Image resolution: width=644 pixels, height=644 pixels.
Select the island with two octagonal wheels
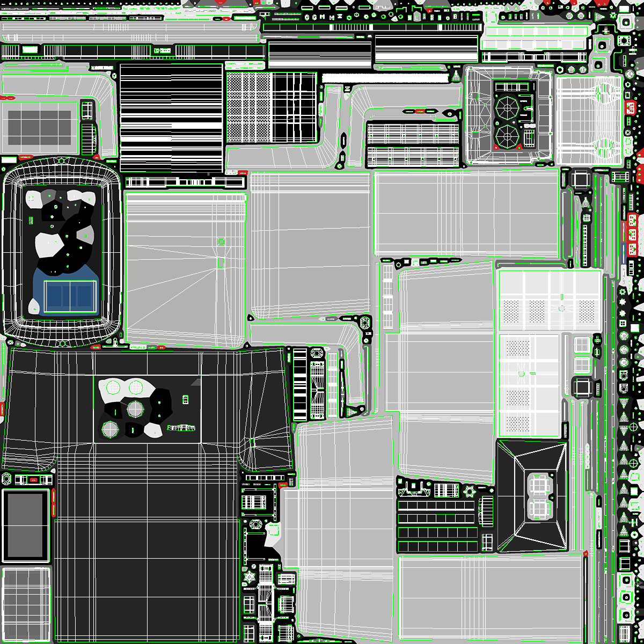[508, 116]
